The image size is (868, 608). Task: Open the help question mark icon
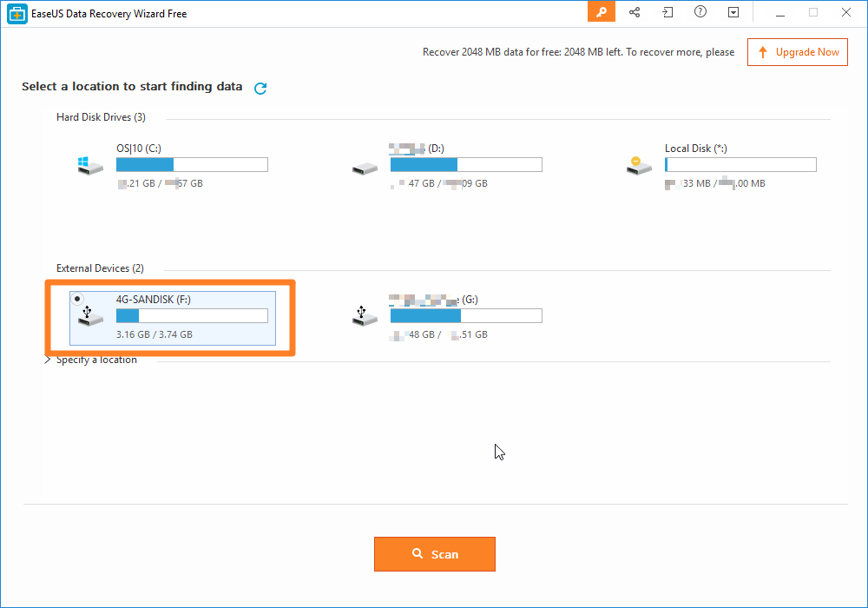click(x=700, y=11)
